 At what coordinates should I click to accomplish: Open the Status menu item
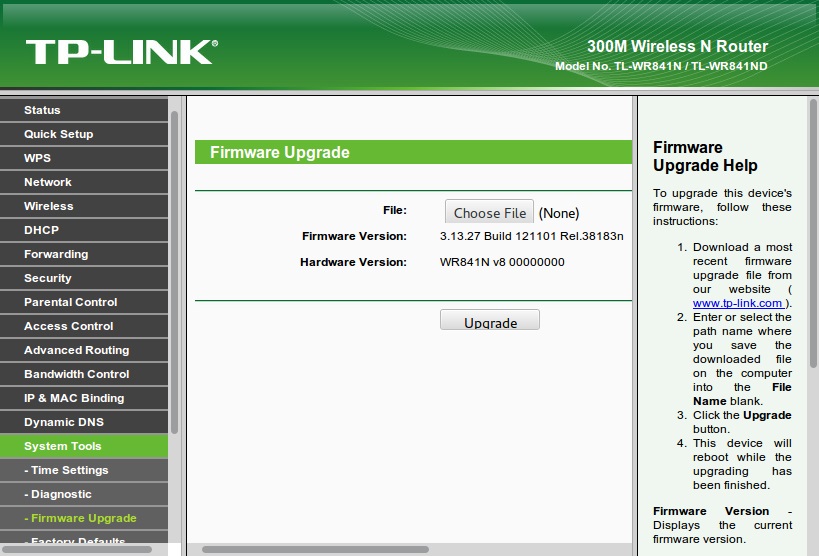pos(84,110)
